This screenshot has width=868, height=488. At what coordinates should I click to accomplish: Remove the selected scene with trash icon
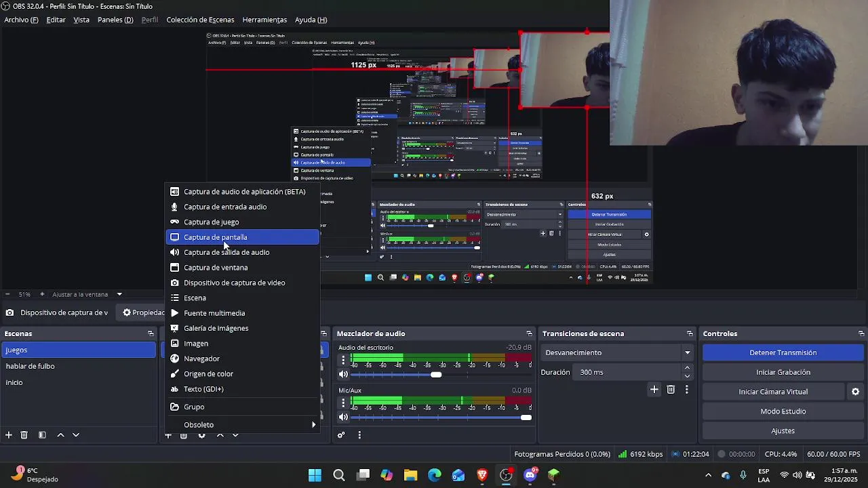pos(24,435)
